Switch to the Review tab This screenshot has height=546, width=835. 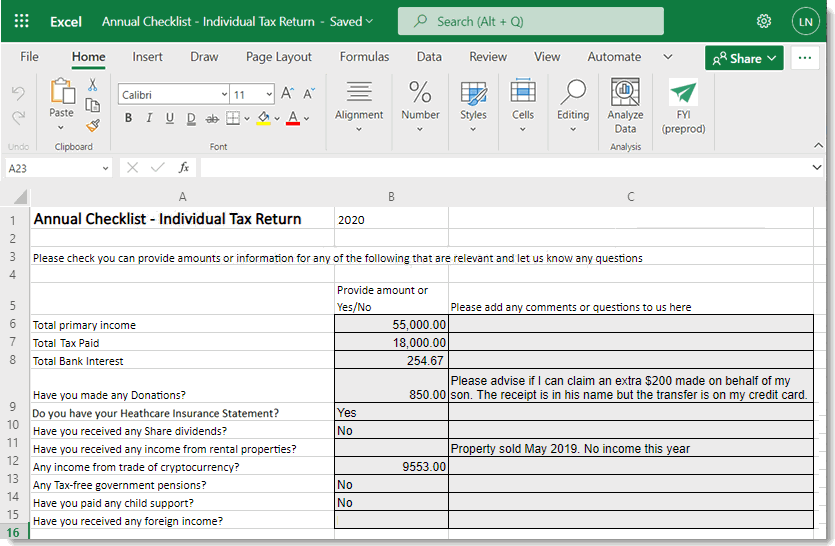[x=488, y=56]
